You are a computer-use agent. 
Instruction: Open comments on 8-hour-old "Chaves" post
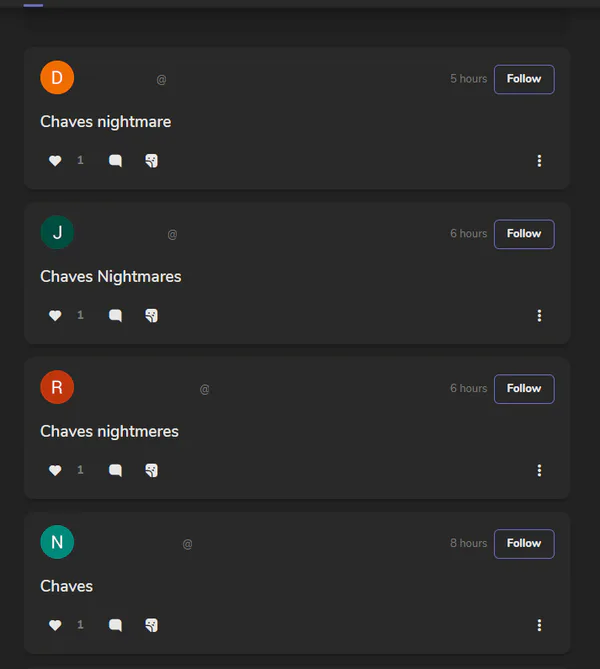pyautogui.click(x=115, y=626)
